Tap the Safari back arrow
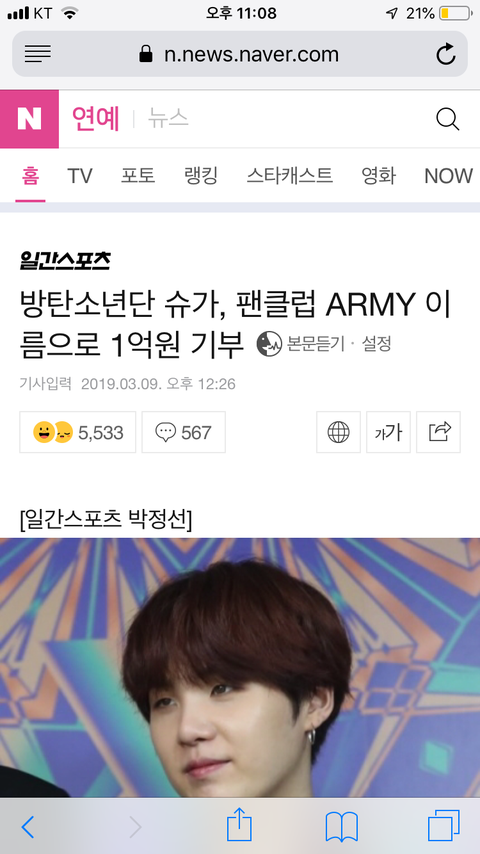Screen dimensions: 480x854 [x=28, y=827]
